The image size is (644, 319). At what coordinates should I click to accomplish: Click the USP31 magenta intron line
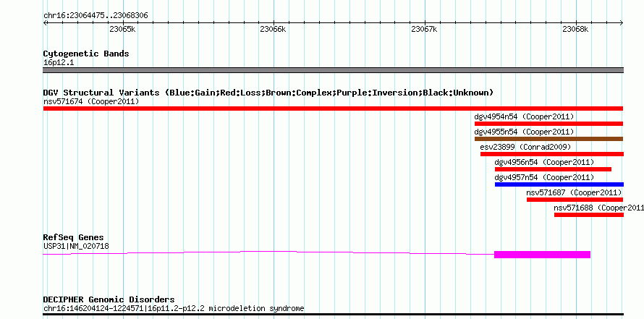point(268,252)
